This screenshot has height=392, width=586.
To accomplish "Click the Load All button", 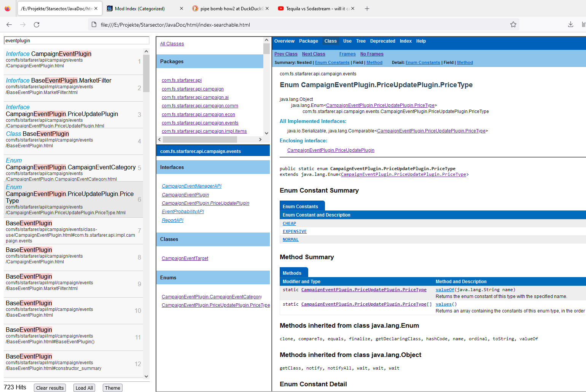I will [x=84, y=388].
